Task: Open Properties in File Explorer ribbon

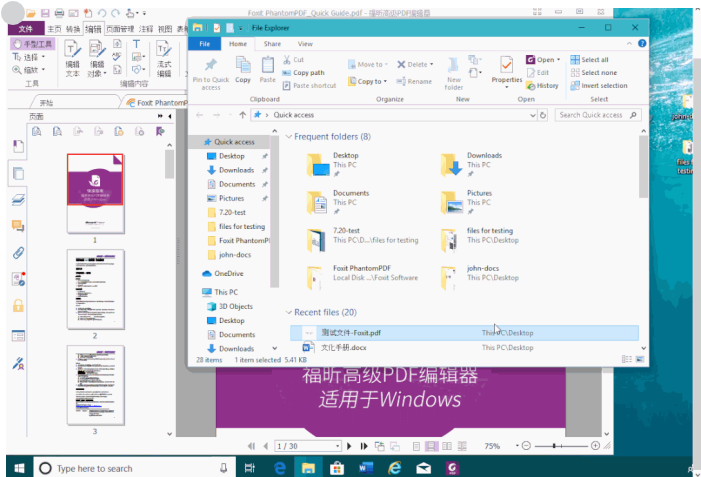Action: pyautogui.click(x=507, y=71)
